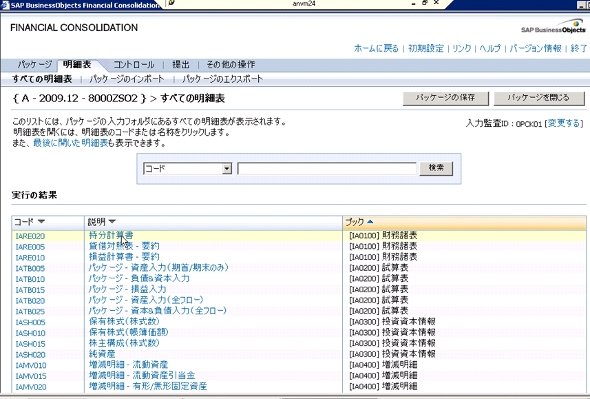
Task: Open バージョン情報 link
Action: coord(535,48)
